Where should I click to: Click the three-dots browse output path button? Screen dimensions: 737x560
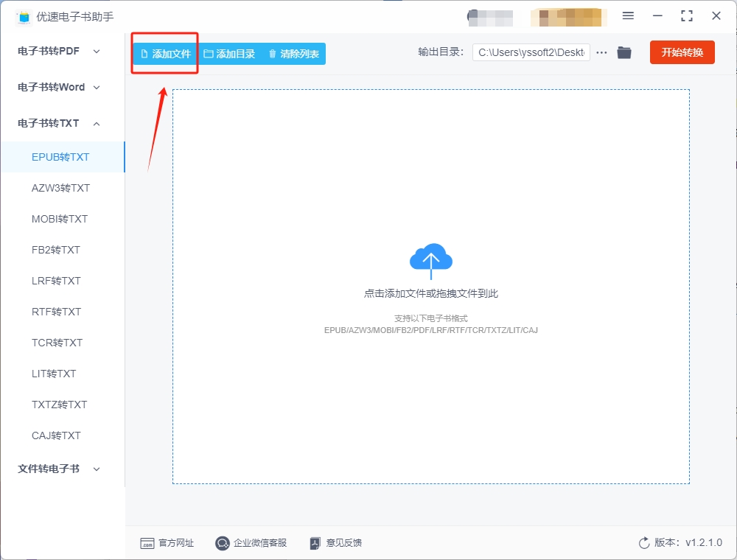click(x=601, y=52)
